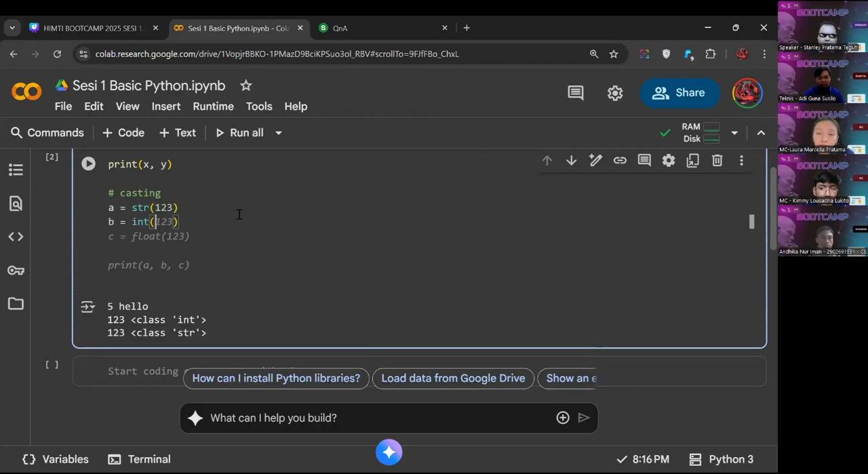Run the code cell with play button
The image size is (868, 474).
coord(88,164)
